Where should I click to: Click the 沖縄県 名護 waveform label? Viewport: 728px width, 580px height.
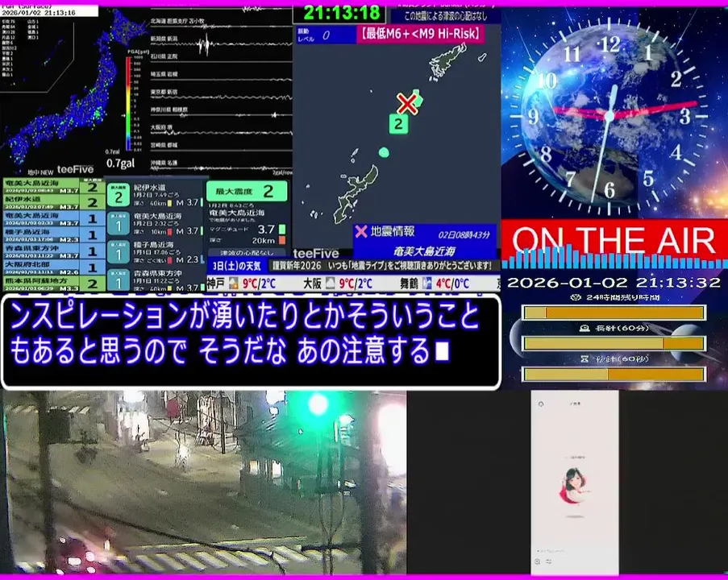tap(164, 164)
